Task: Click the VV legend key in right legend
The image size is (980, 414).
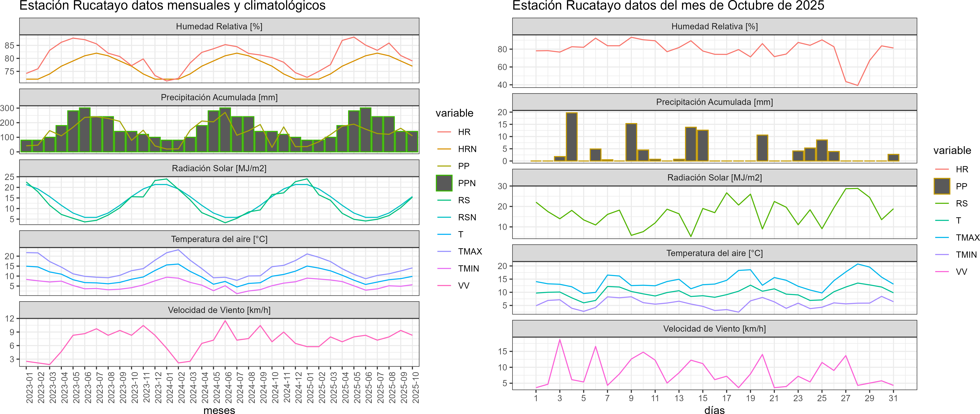Action: [942, 272]
